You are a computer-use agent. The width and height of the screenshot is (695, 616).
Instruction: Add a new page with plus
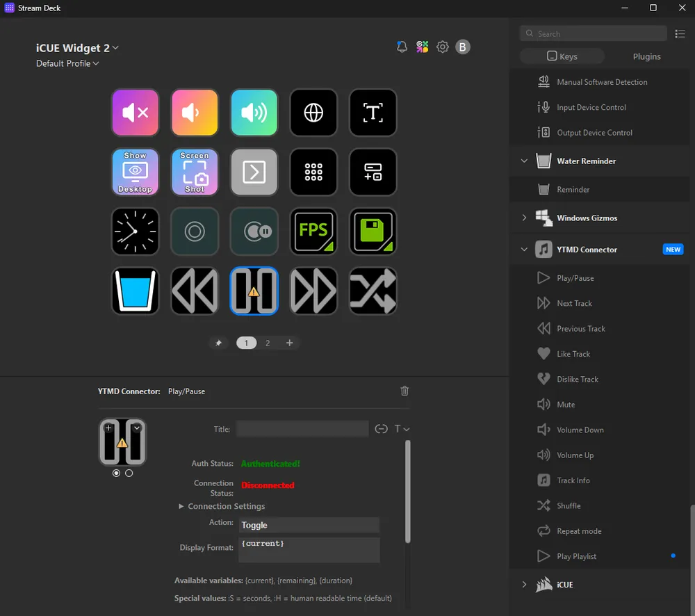pyautogui.click(x=289, y=343)
